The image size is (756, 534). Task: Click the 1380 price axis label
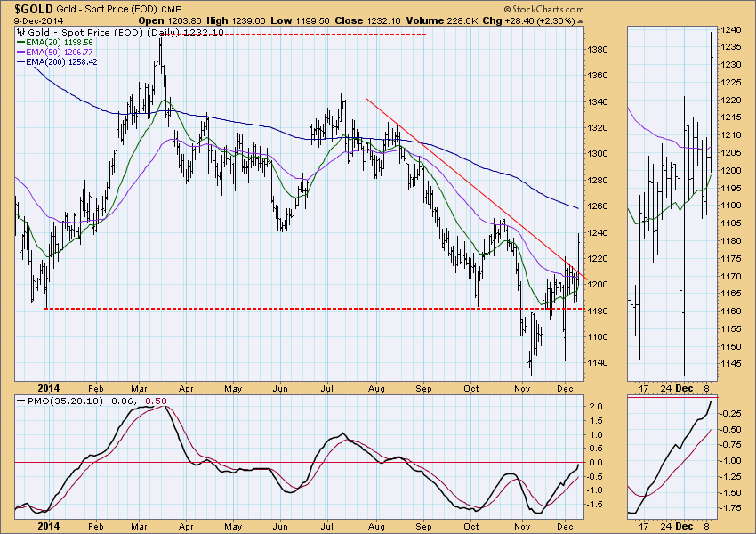pyautogui.click(x=602, y=49)
